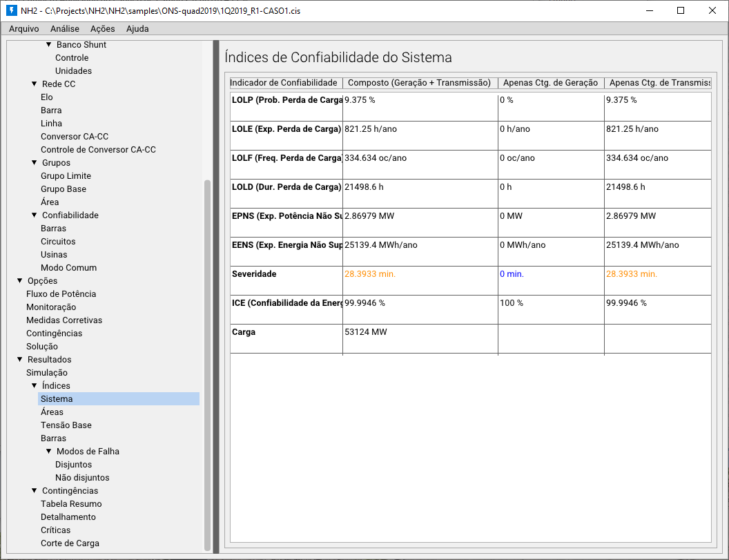Click the splitter between tree and results
Screen dimensions: 729x560
[215, 297]
